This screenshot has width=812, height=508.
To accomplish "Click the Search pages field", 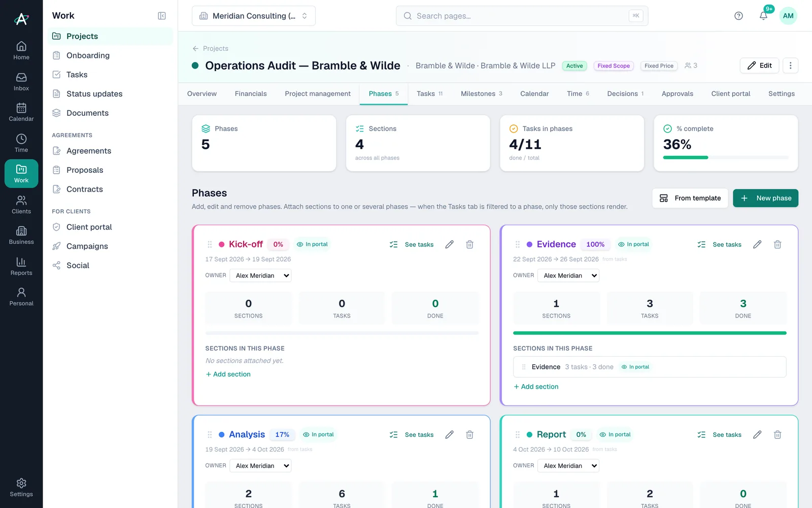I will (x=522, y=16).
